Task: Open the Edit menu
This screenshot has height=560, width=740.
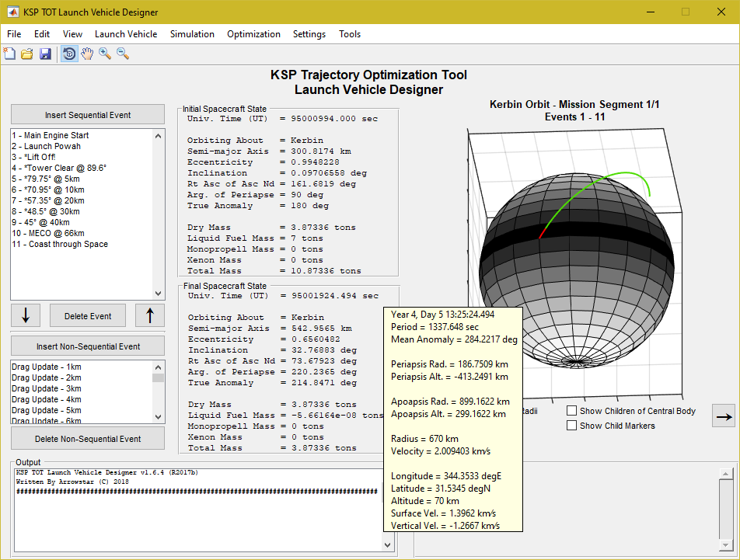Action: [x=41, y=34]
